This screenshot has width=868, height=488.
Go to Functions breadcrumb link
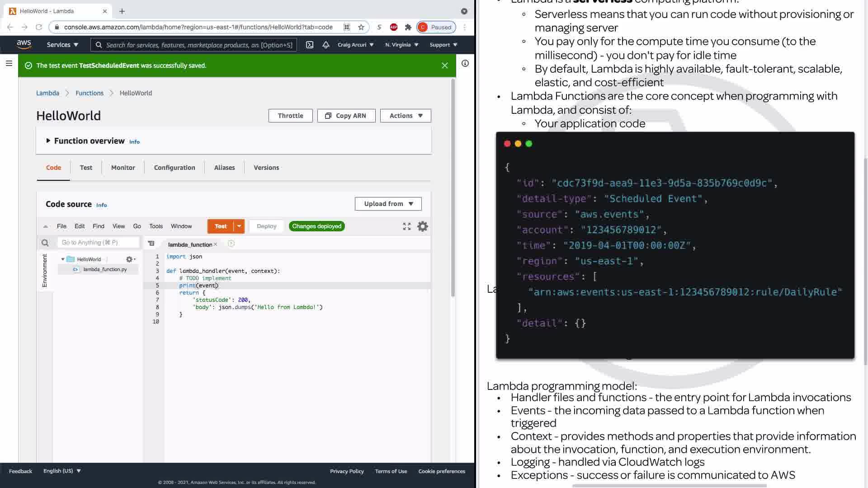90,93
